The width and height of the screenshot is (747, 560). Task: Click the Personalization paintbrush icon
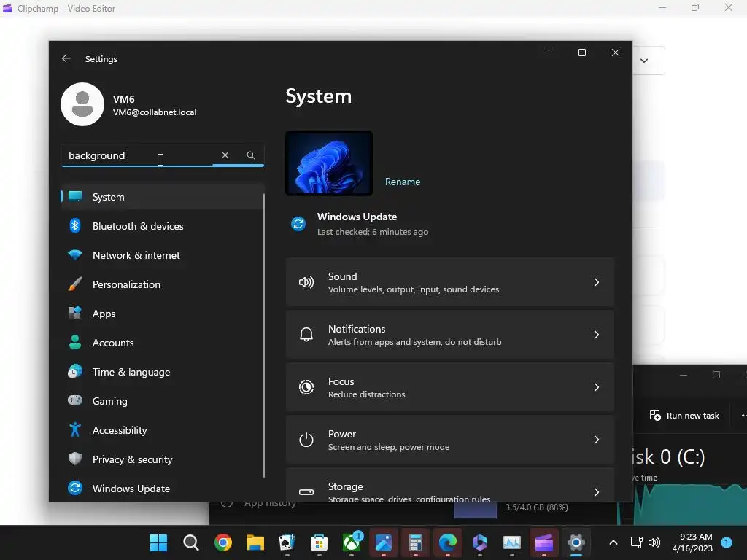tap(75, 284)
